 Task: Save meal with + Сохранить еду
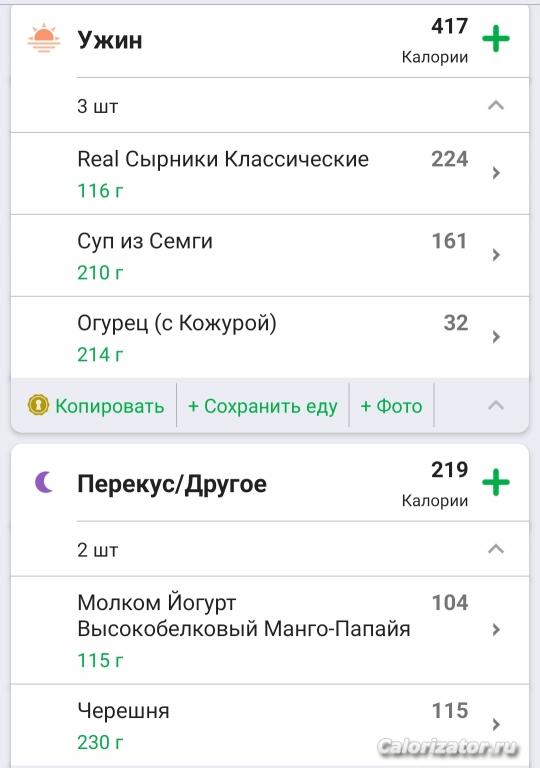click(x=263, y=406)
